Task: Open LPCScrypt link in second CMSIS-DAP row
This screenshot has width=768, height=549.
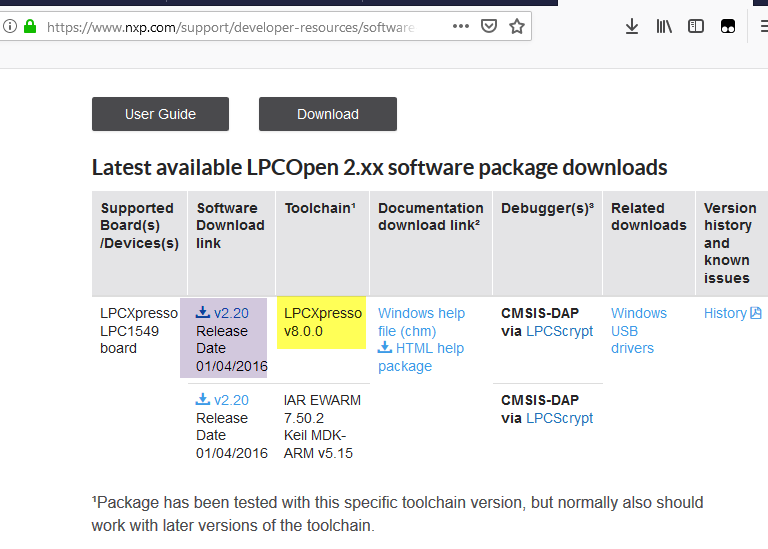Action: point(559,418)
